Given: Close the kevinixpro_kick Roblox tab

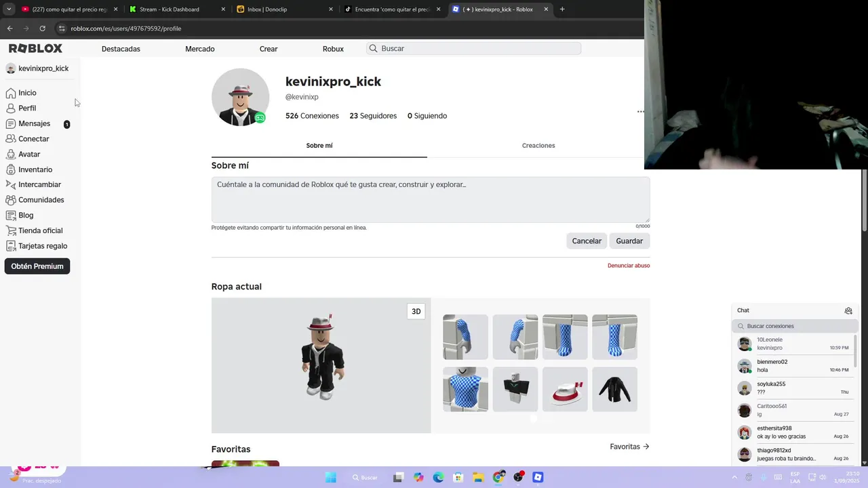Looking at the screenshot, I should point(546,9).
